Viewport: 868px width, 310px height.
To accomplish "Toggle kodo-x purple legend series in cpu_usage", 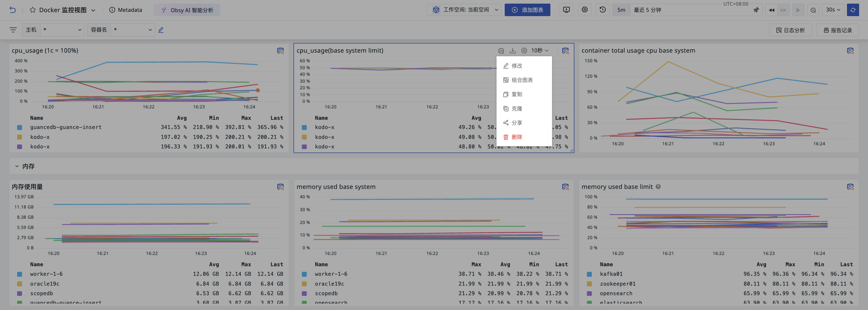I will (x=40, y=147).
